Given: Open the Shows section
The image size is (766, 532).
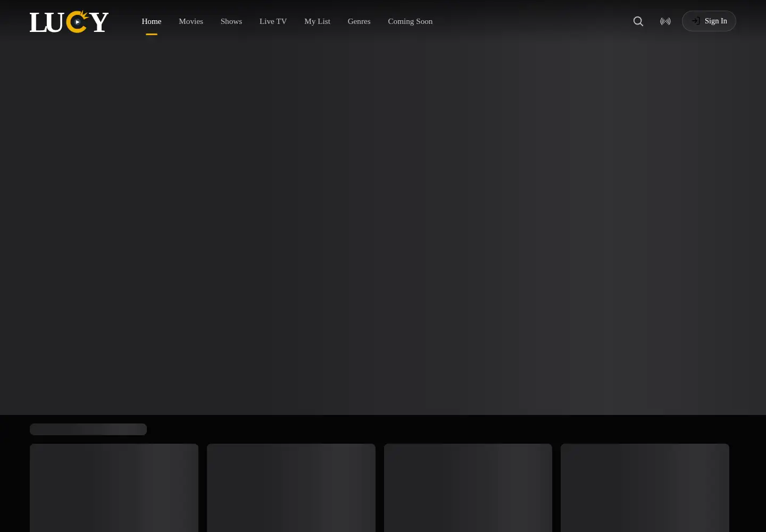Looking at the screenshot, I should click(231, 21).
